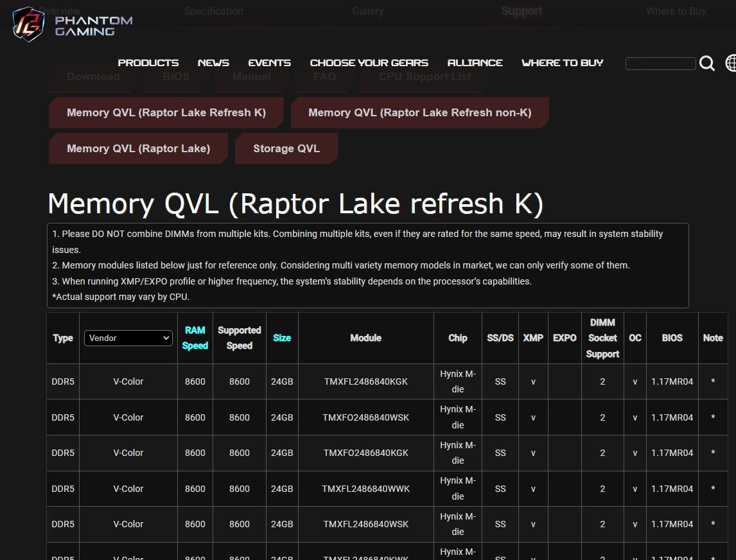Open the ALLIANCE menu item
The width and height of the screenshot is (736, 560).
tap(475, 63)
